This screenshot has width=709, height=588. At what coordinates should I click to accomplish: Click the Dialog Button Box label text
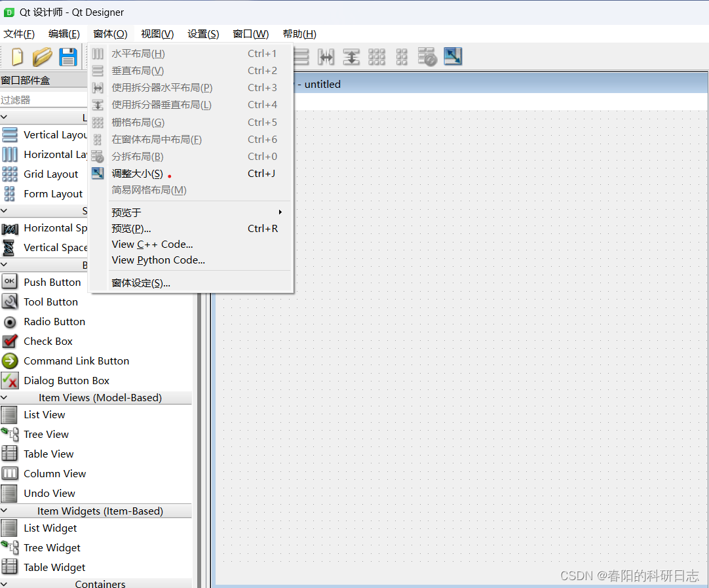[66, 381]
